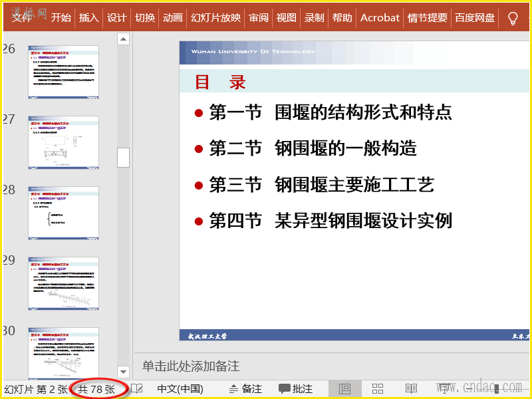Image resolution: width=532 pixels, height=399 pixels.
Task: Click the 武汉理工大学 footer text on slide
Action: coord(207,336)
